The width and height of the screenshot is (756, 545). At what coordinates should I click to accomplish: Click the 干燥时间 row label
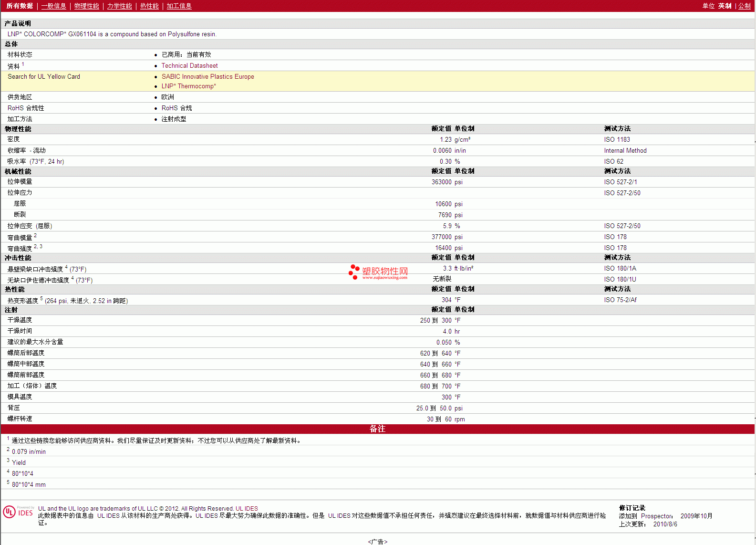tap(20, 331)
